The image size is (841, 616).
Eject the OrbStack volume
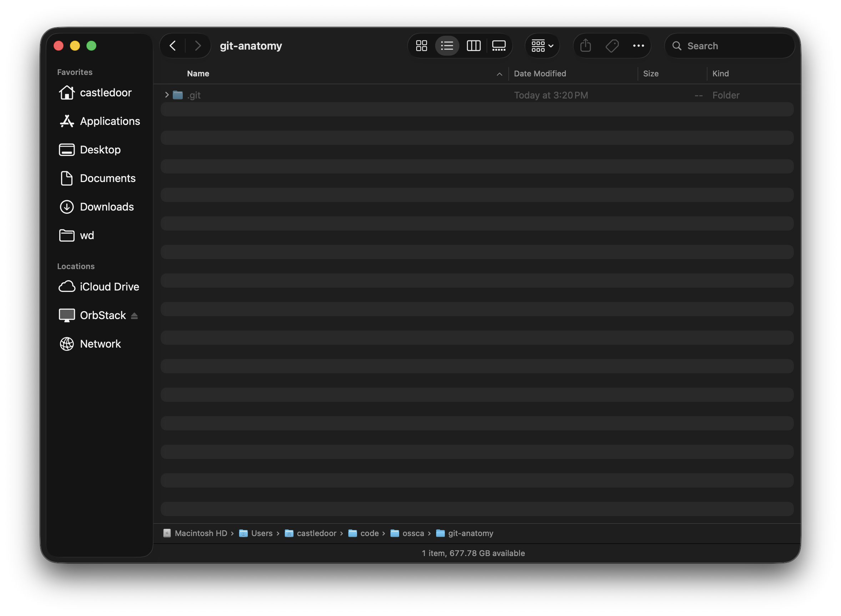pos(134,316)
